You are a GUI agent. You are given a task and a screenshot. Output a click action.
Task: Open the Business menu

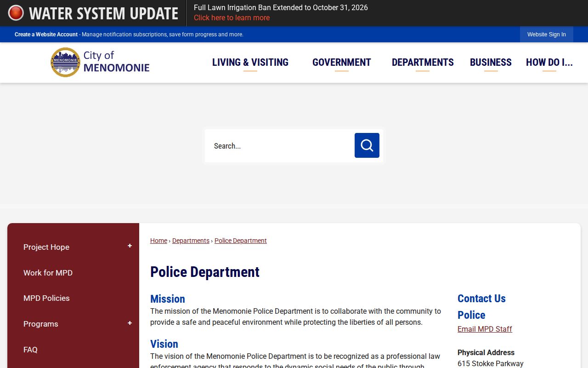[x=491, y=63]
